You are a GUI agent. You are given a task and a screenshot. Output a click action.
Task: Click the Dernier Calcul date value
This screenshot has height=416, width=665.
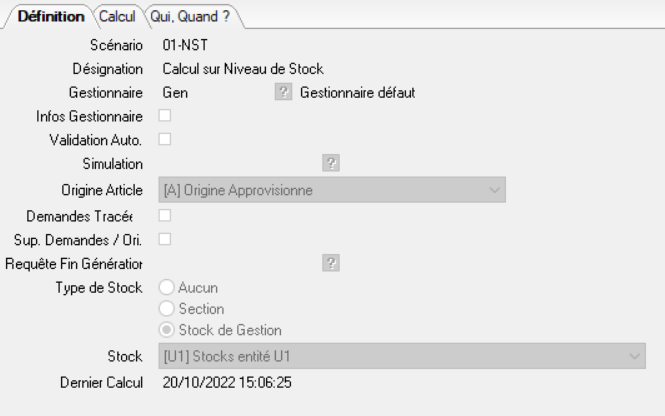[x=226, y=382]
